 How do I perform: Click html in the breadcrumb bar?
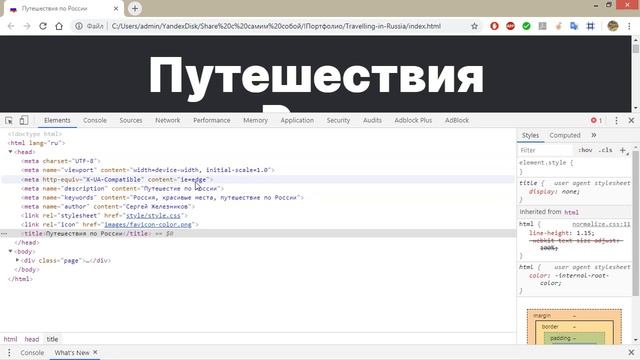point(10,339)
